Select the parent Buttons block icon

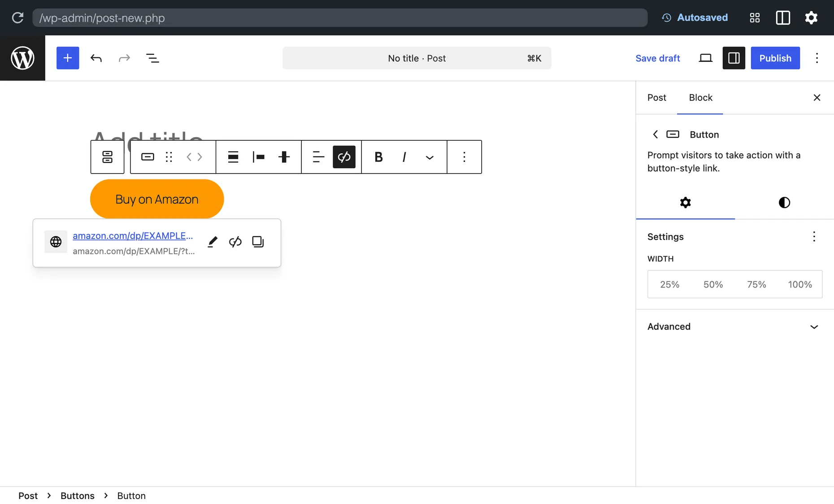(x=107, y=157)
